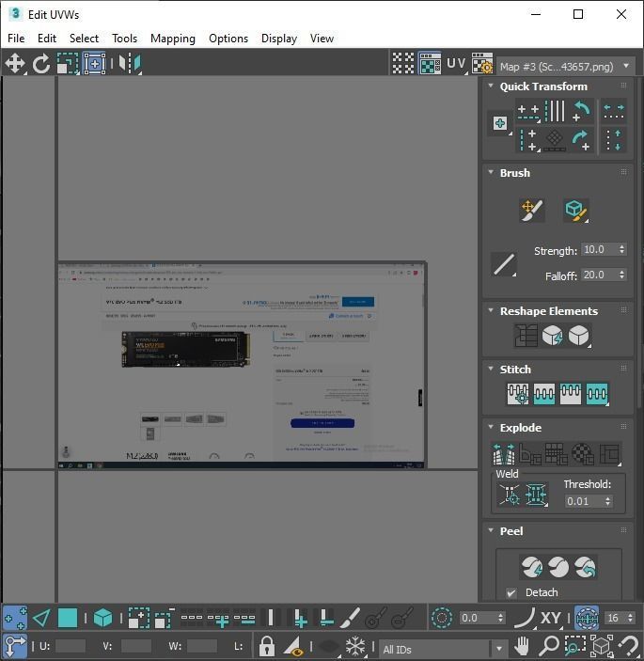Toggle Soft Selection circle icon
Image resolution: width=644 pixels, height=661 pixels.
coord(441,618)
